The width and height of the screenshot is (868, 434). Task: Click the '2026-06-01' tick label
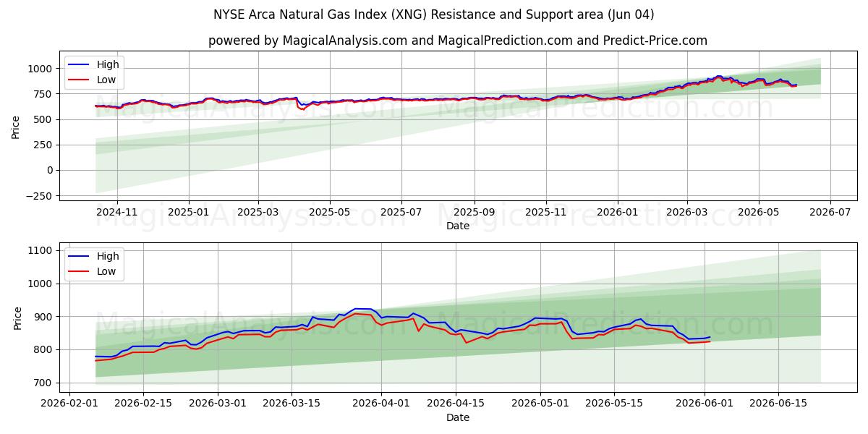pos(703,404)
